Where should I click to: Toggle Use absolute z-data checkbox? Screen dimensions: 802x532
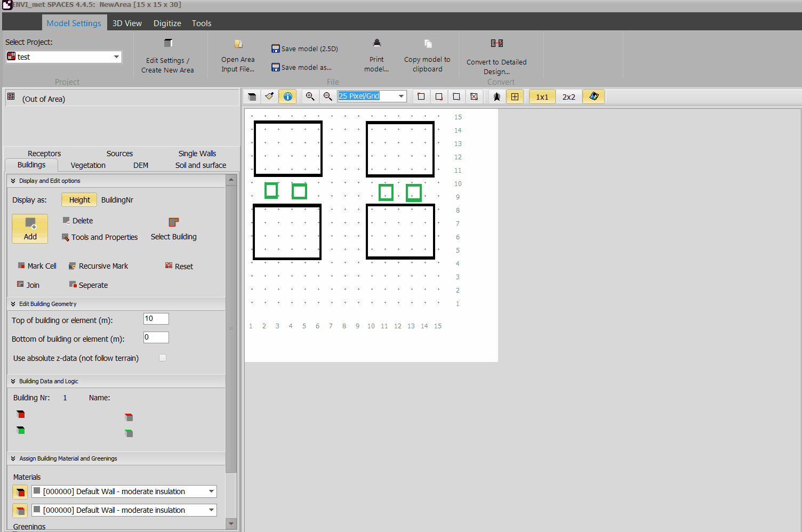(x=163, y=358)
